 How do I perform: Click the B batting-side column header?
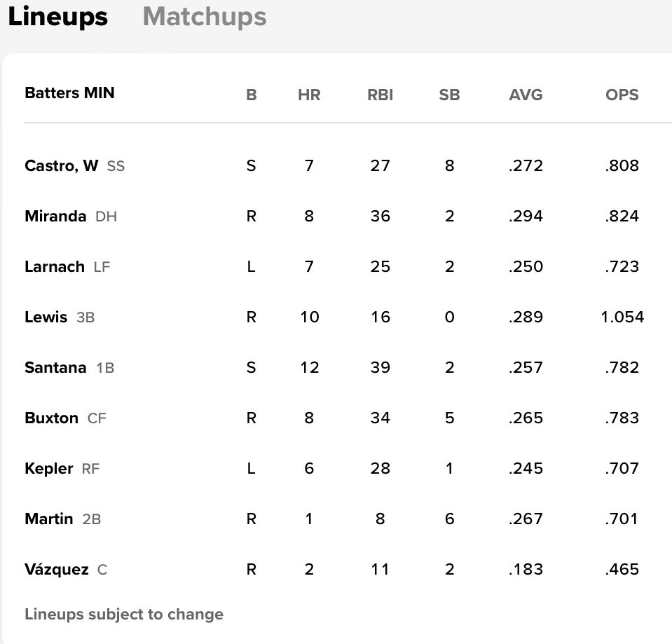pyautogui.click(x=252, y=95)
